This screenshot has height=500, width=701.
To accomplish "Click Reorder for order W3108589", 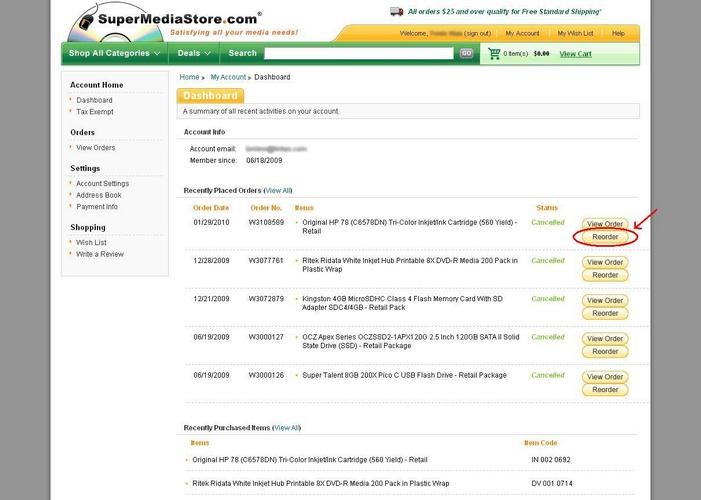I will pos(605,237).
